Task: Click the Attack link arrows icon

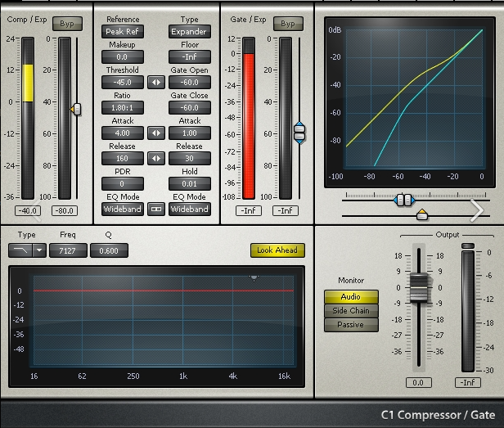Action: (156, 133)
